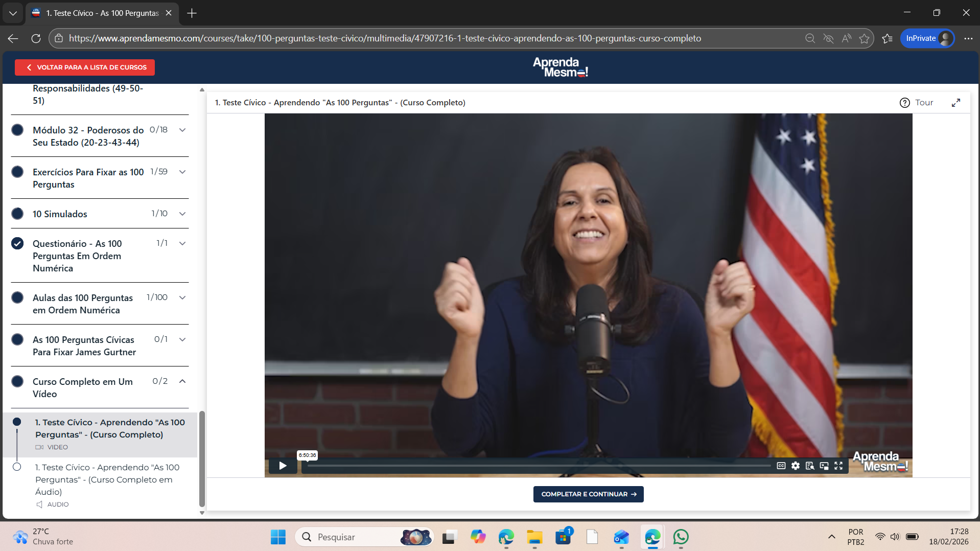Viewport: 980px width, 551px height.
Task: Toggle the Questionário module completion checkmark
Action: pyautogui.click(x=17, y=243)
